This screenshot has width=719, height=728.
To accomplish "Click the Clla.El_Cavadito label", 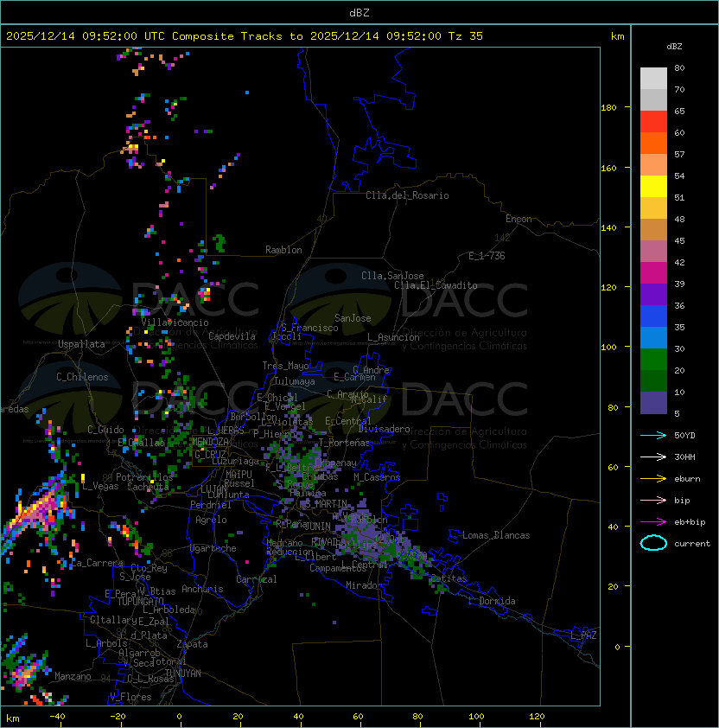I will click(x=436, y=285).
